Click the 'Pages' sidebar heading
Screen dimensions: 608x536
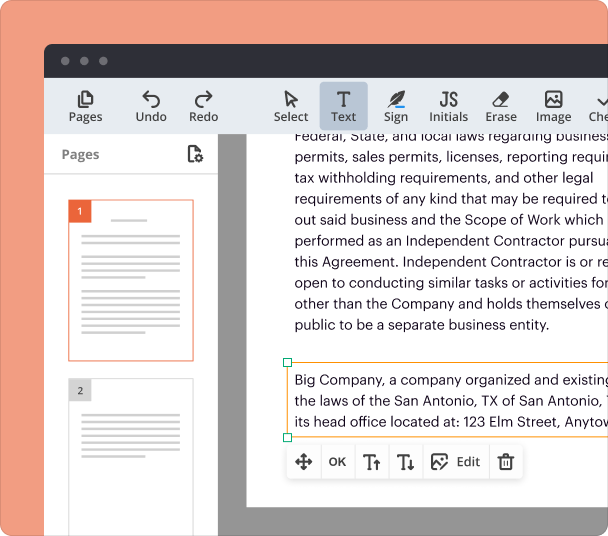[80, 154]
